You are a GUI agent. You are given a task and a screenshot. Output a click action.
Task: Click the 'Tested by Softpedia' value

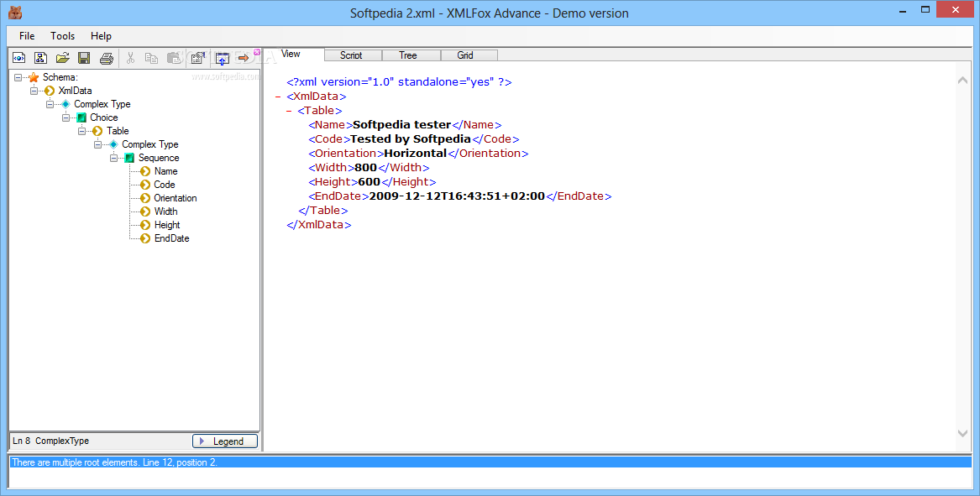click(x=410, y=139)
